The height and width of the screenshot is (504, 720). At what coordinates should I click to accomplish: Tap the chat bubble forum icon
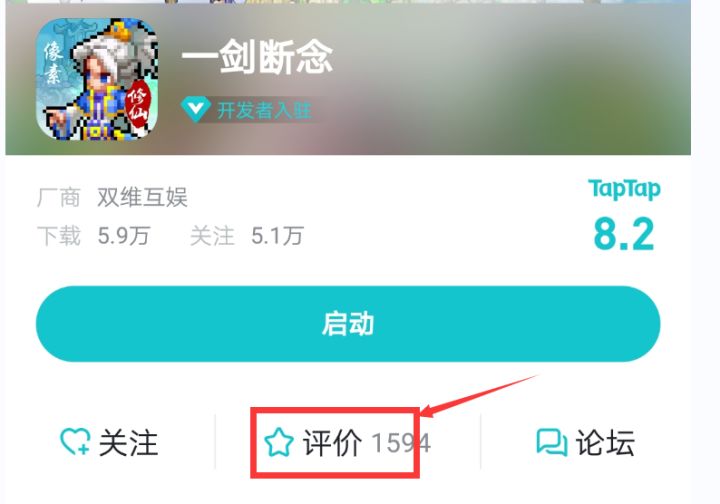551,442
